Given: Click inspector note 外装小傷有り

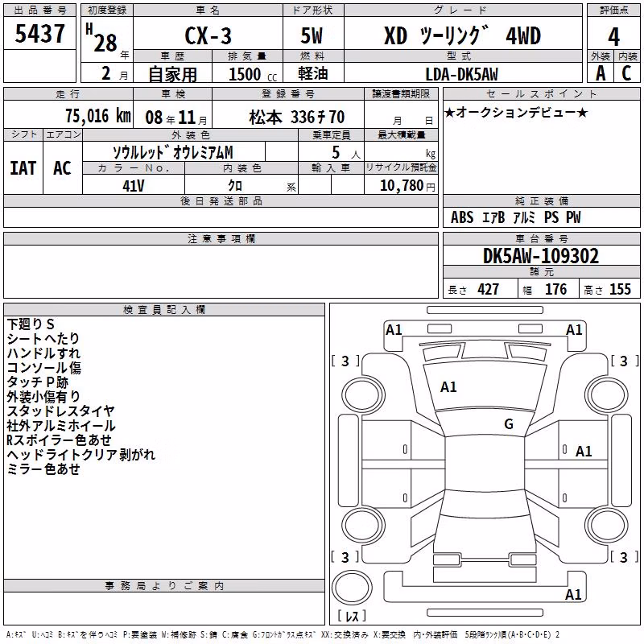Looking at the screenshot, I should [x=43, y=396].
